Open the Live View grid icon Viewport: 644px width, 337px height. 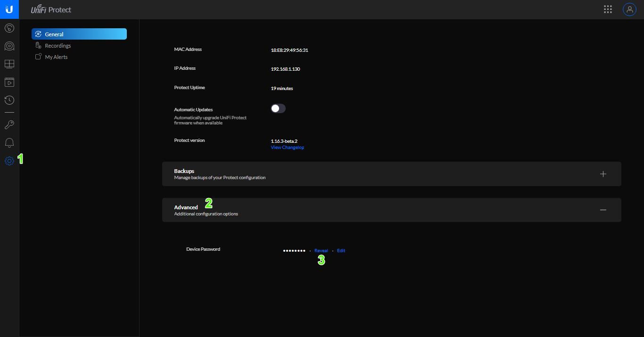click(x=9, y=64)
